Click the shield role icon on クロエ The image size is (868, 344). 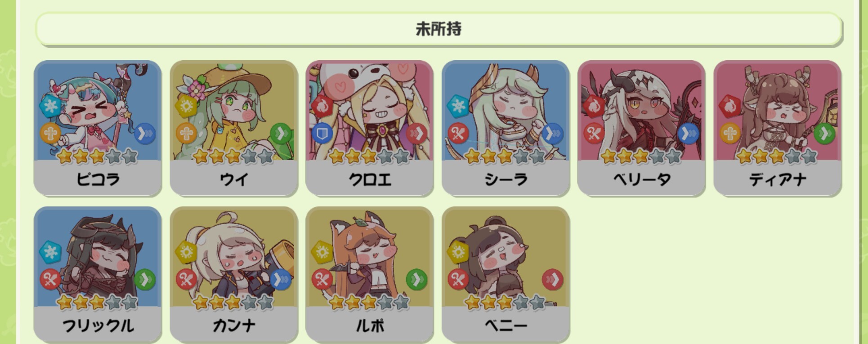[322, 134]
